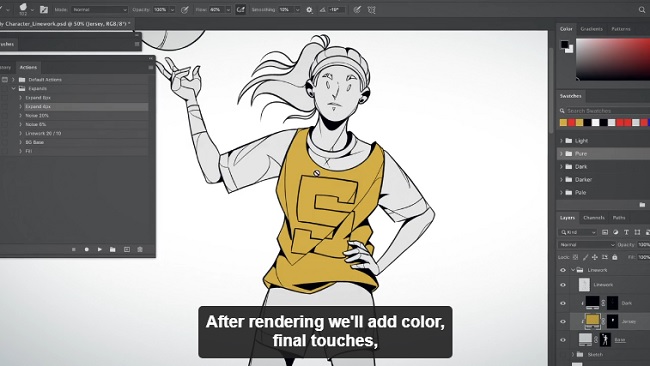
Task: Select the Pure swatch group
Action: [x=603, y=154]
